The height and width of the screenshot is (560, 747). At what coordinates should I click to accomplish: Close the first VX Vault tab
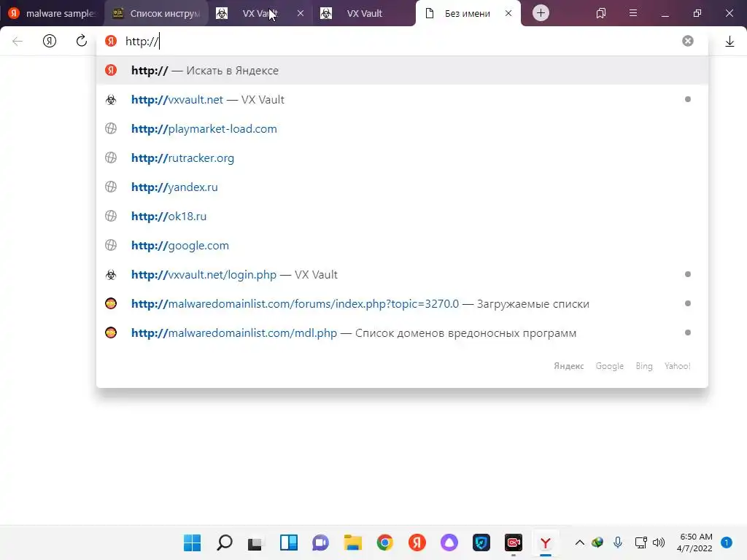tap(300, 13)
